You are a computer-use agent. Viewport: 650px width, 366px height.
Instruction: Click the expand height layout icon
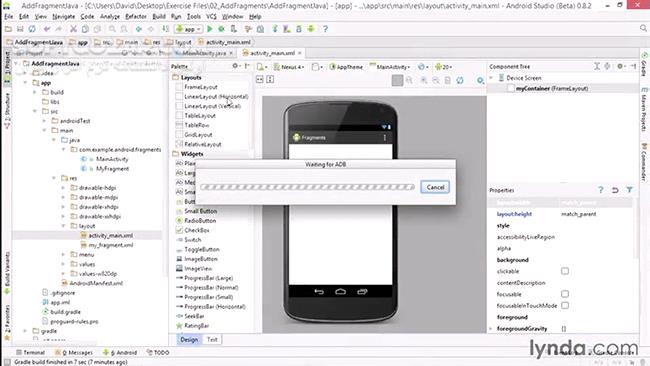click(270, 79)
